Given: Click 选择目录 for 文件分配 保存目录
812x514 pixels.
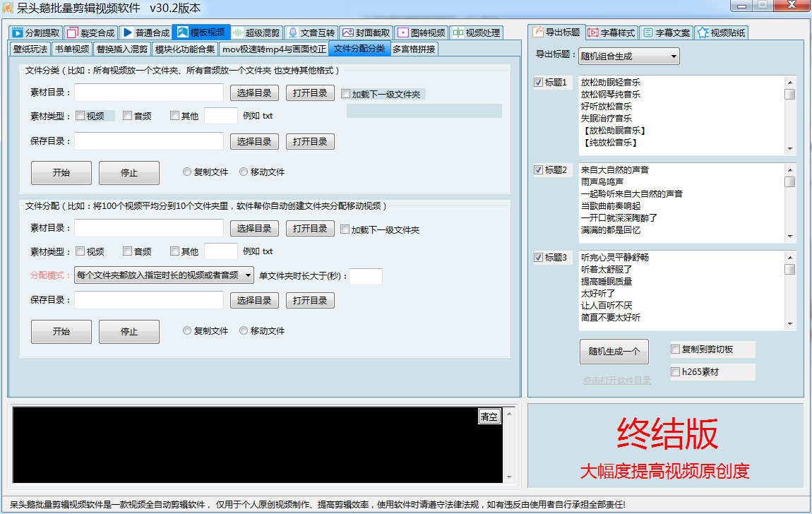Looking at the screenshot, I should [x=254, y=301].
